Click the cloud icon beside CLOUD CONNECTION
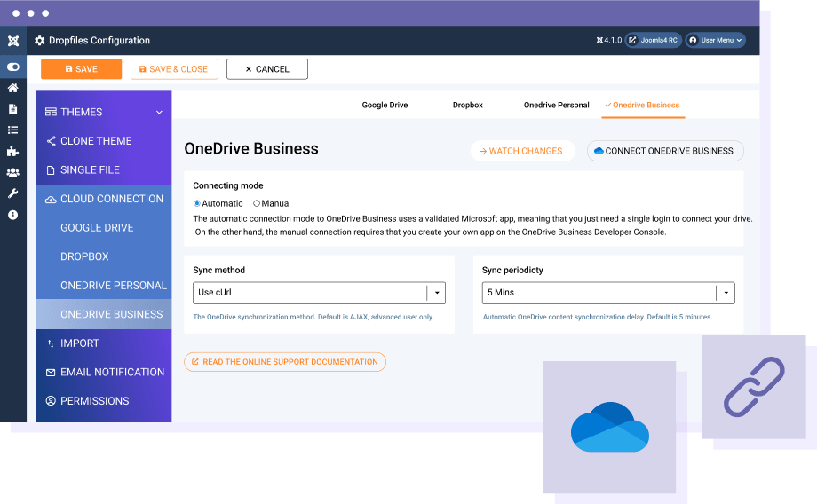817x504 pixels. 51,200
